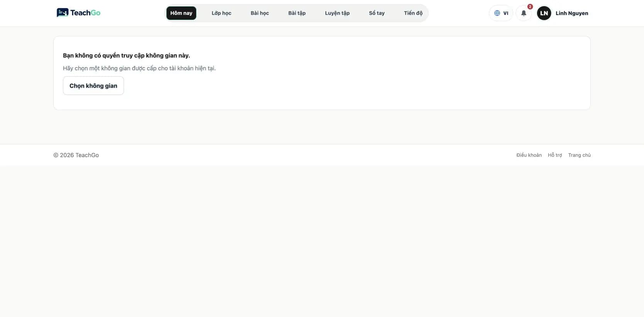Click the heading "Bạn không có quyền truy cập không gian này."
The image size is (644, 317).
126,55
